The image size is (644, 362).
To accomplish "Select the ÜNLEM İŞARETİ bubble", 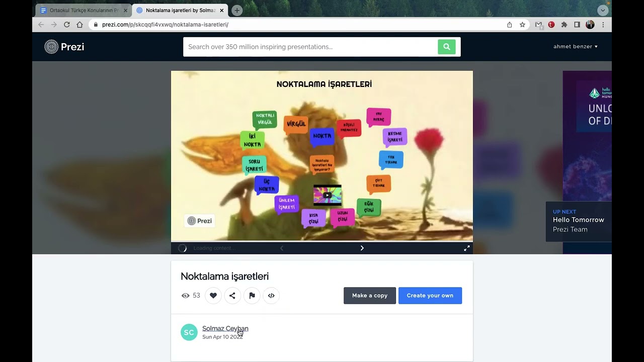I will [x=286, y=204].
